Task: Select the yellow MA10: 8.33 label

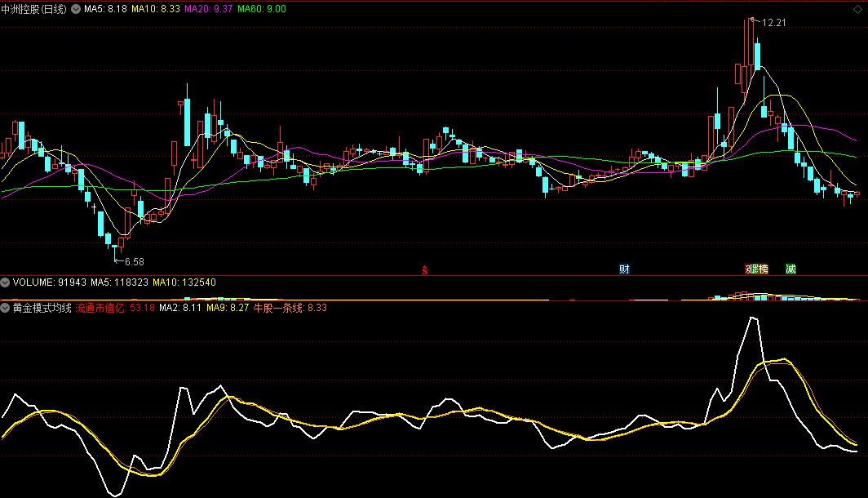Action: point(156,7)
